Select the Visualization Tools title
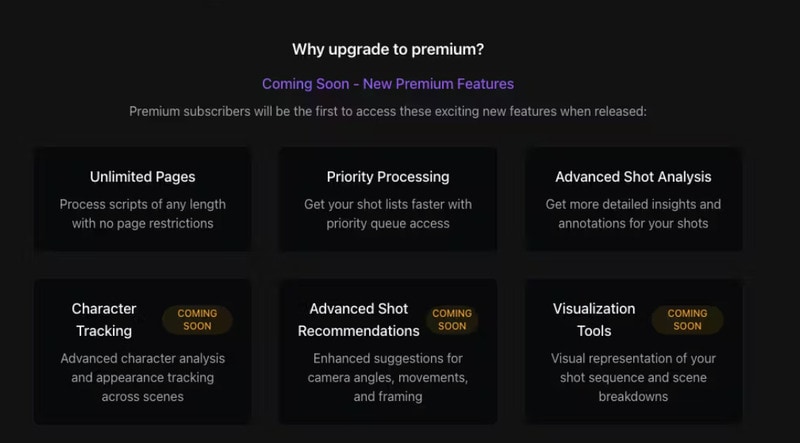 [x=593, y=320]
